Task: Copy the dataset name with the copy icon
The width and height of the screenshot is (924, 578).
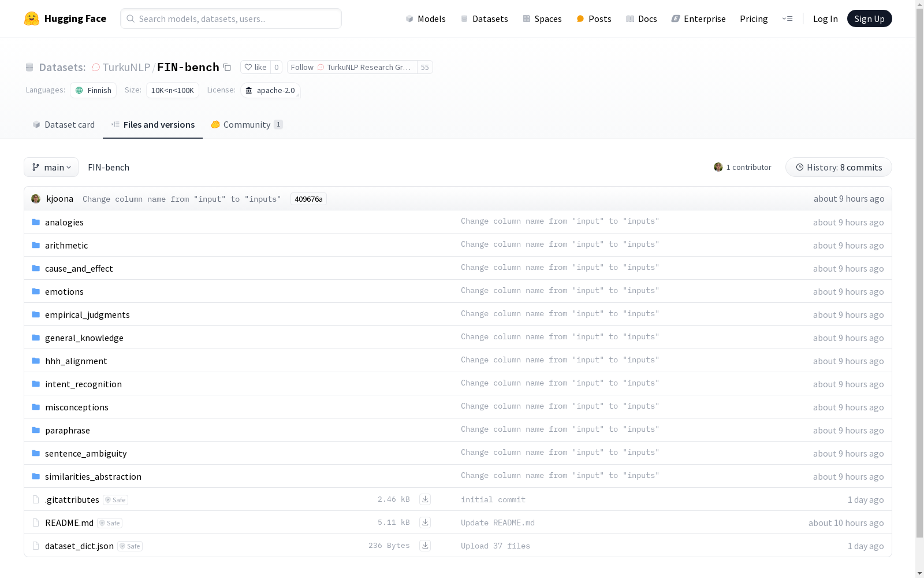Action: click(227, 68)
